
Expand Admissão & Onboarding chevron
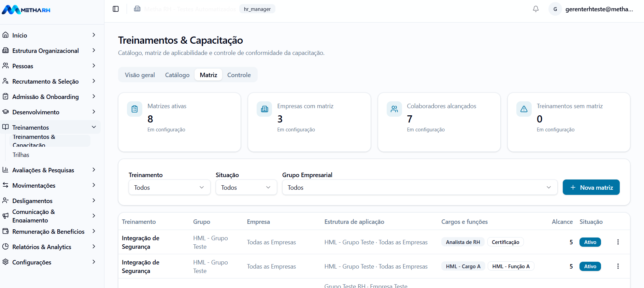94,96
